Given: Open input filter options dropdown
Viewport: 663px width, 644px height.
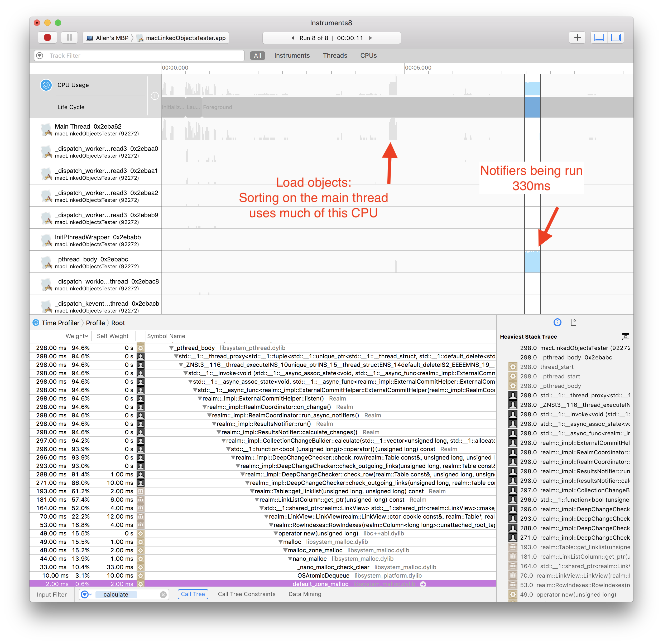Looking at the screenshot, I should (86, 595).
